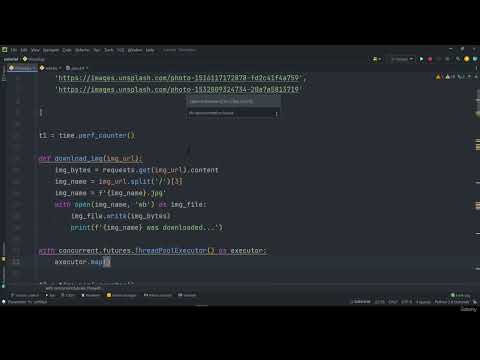Open the Tools menu

tap(109, 50)
